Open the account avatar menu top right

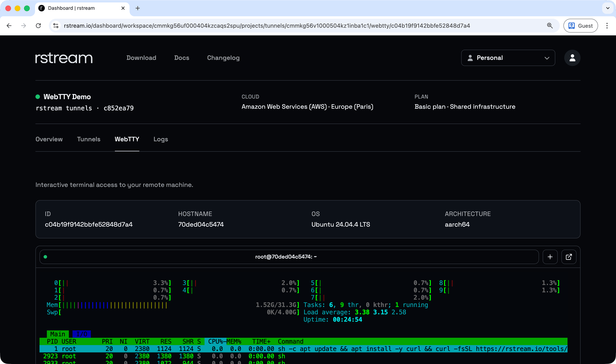[x=572, y=58]
